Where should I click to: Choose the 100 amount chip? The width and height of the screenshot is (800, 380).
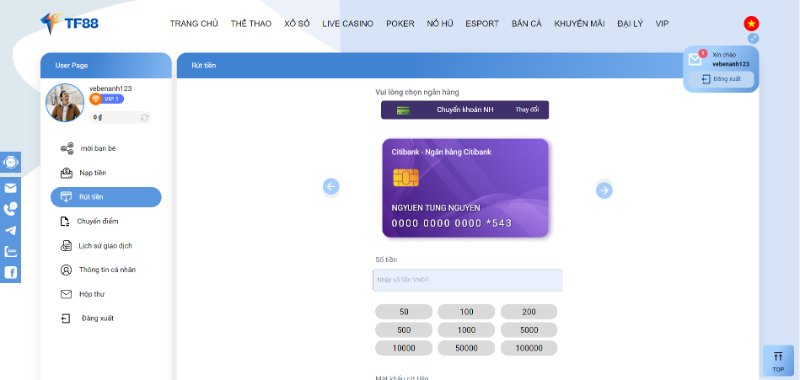coord(466,312)
